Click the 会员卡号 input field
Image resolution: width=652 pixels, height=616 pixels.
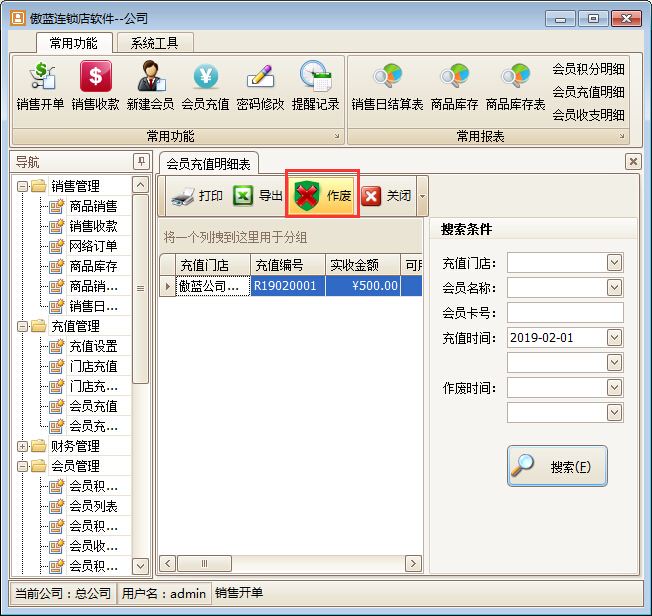(565, 313)
